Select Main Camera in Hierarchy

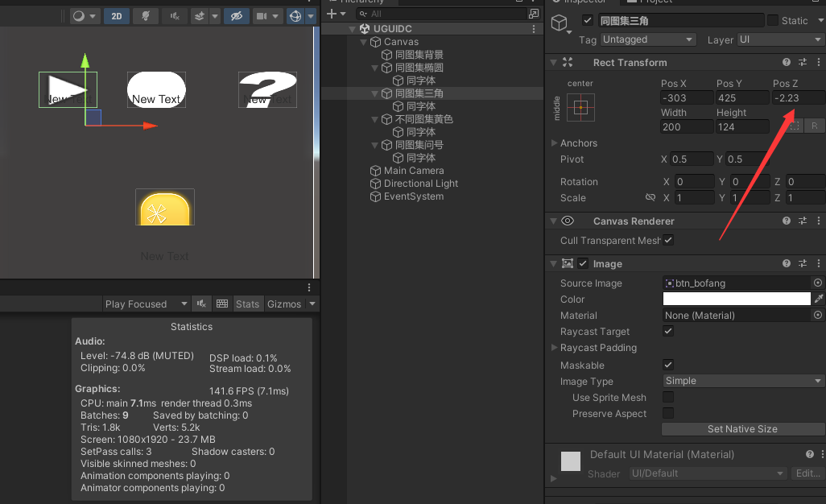click(414, 171)
